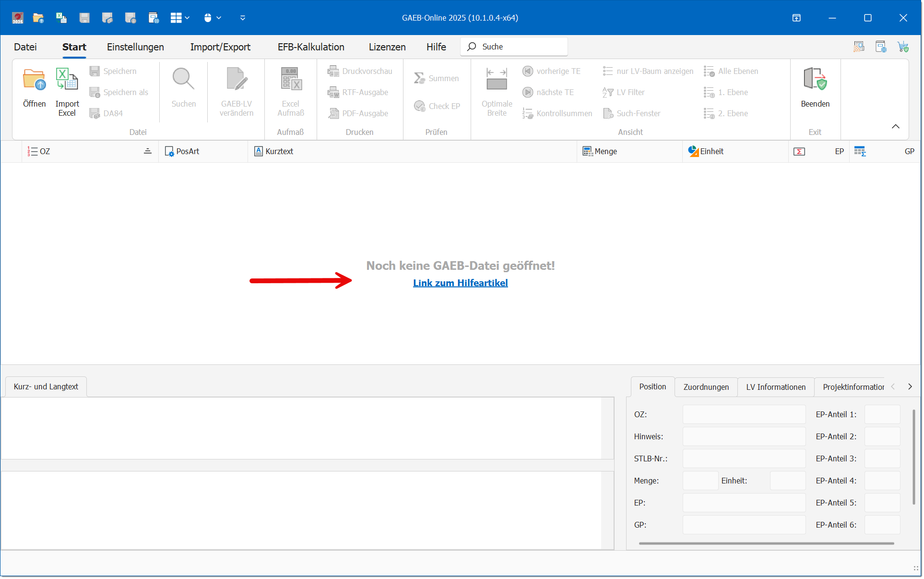Click the table icon in GP column header
Image resolution: width=924 pixels, height=579 pixels.
pos(860,151)
